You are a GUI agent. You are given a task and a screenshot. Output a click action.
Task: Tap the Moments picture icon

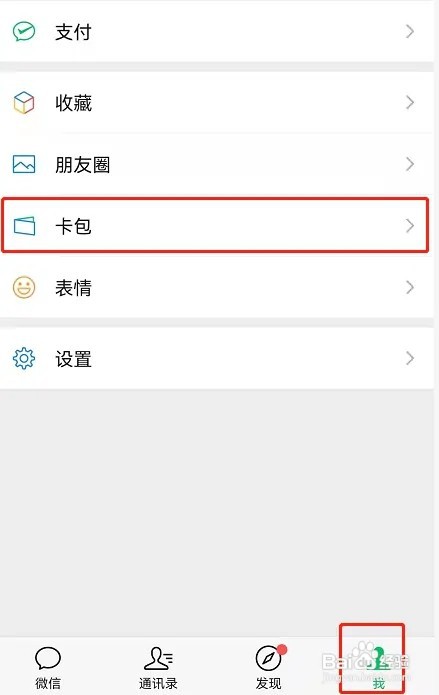click(x=24, y=164)
